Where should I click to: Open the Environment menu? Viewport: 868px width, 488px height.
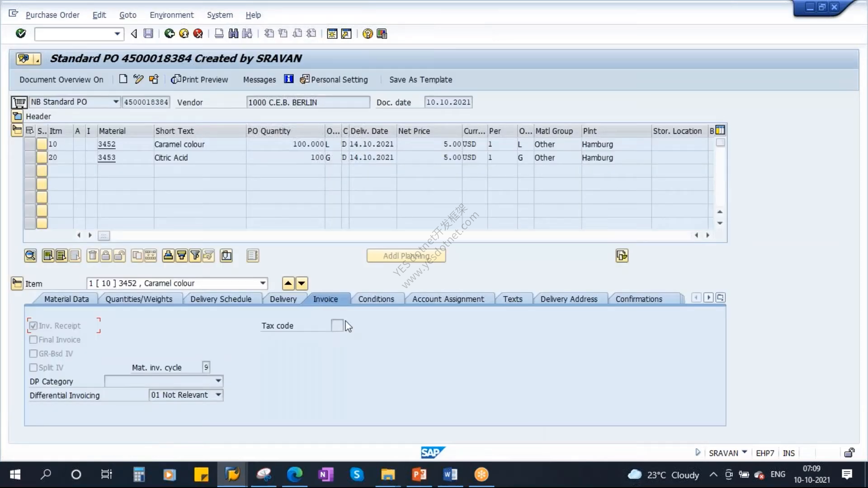(x=171, y=15)
